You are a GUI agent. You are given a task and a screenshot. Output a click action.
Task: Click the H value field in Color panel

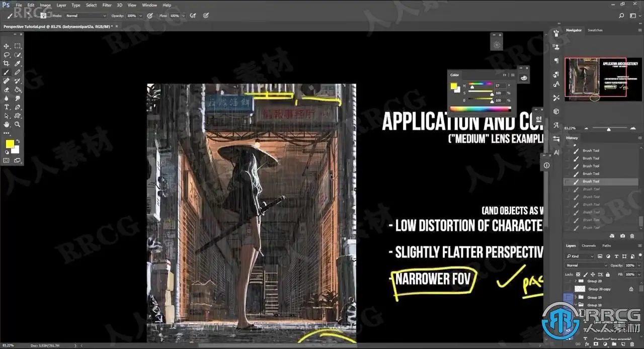(x=501, y=86)
